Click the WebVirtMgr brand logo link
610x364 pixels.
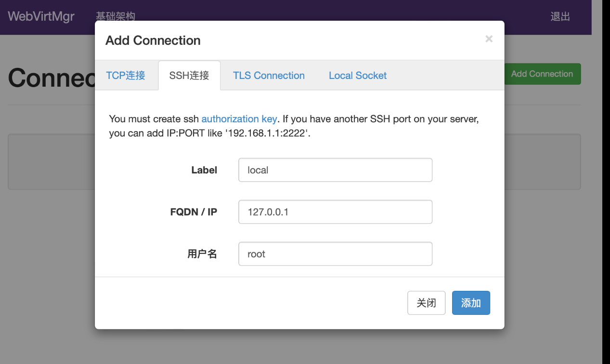coord(41,16)
